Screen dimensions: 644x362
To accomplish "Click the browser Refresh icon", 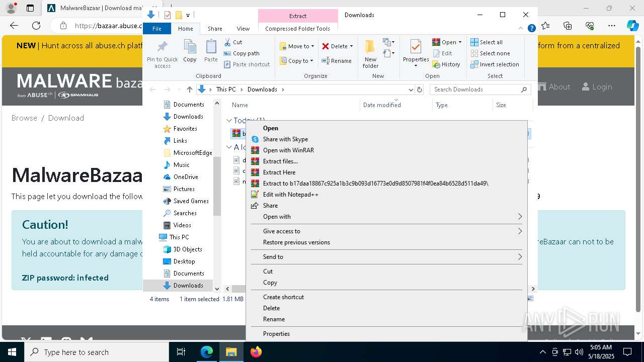I will coord(36,26).
